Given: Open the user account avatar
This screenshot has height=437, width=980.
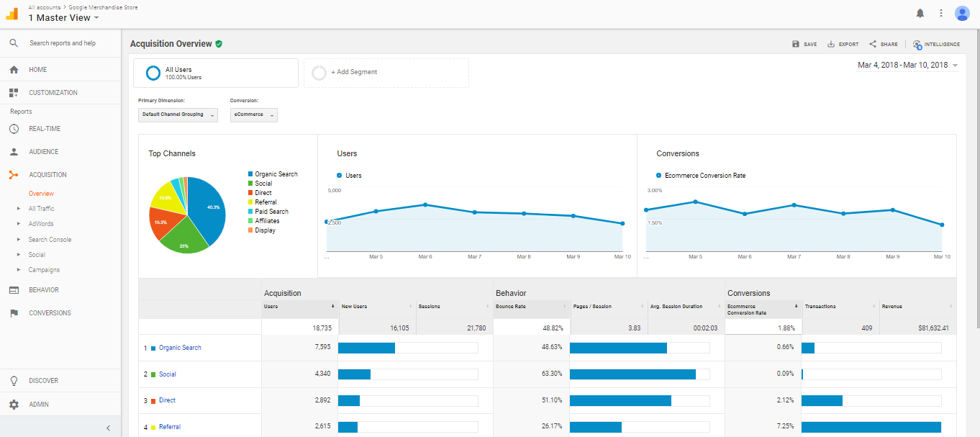Looking at the screenshot, I should [x=962, y=13].
